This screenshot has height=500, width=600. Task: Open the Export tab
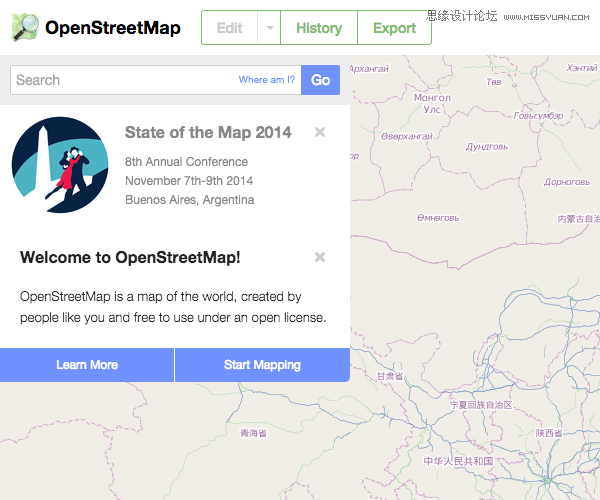click(395, 28)
